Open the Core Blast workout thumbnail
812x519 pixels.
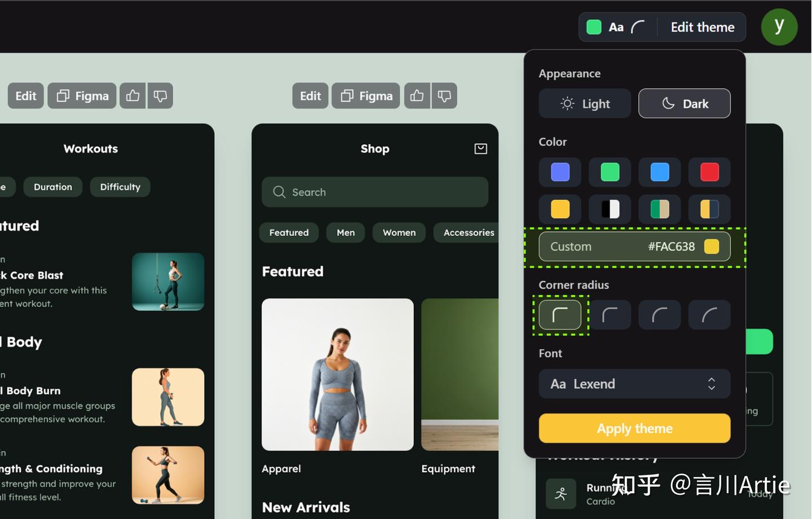coord(168,282)
